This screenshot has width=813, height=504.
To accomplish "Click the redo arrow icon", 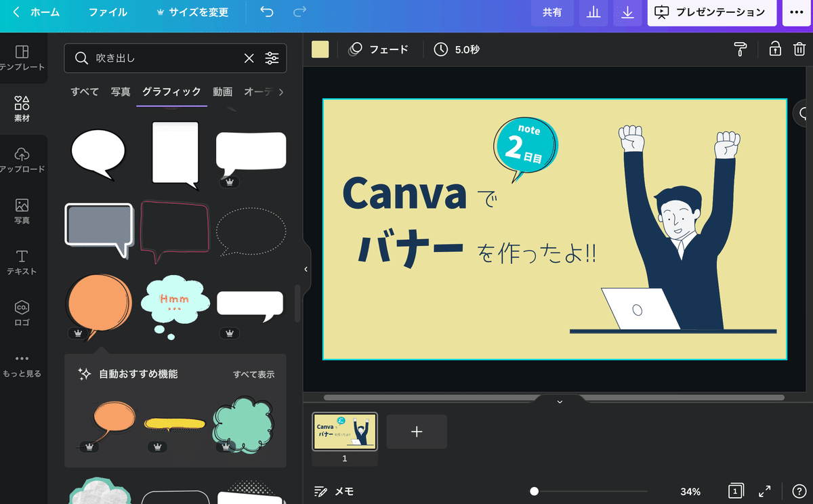I will click(299, 12).
